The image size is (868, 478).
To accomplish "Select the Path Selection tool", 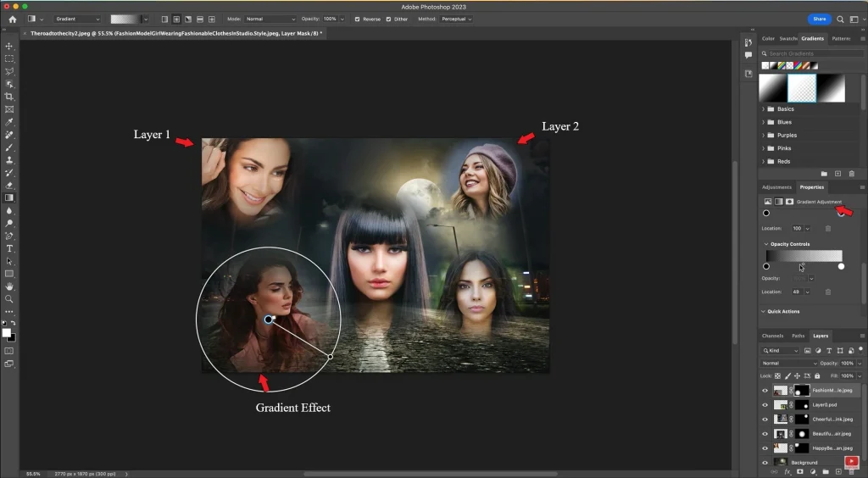I will (8, 261).
